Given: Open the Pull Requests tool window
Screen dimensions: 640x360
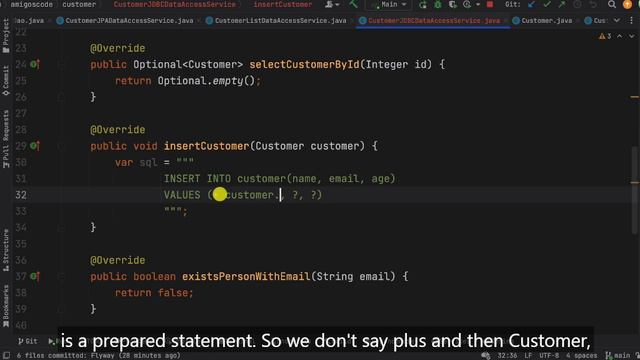Looking at the screenshot, I should (x=6, y=139).
